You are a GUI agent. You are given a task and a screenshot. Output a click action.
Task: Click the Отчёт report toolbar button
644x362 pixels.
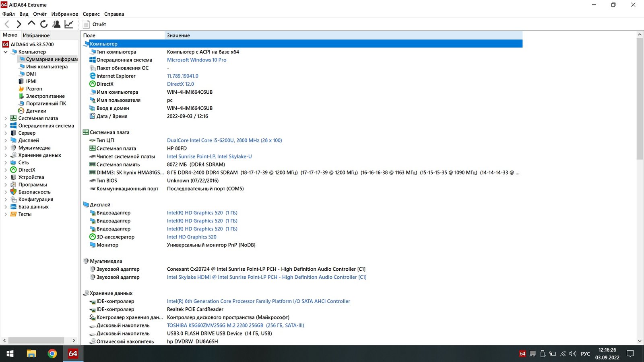95,25
